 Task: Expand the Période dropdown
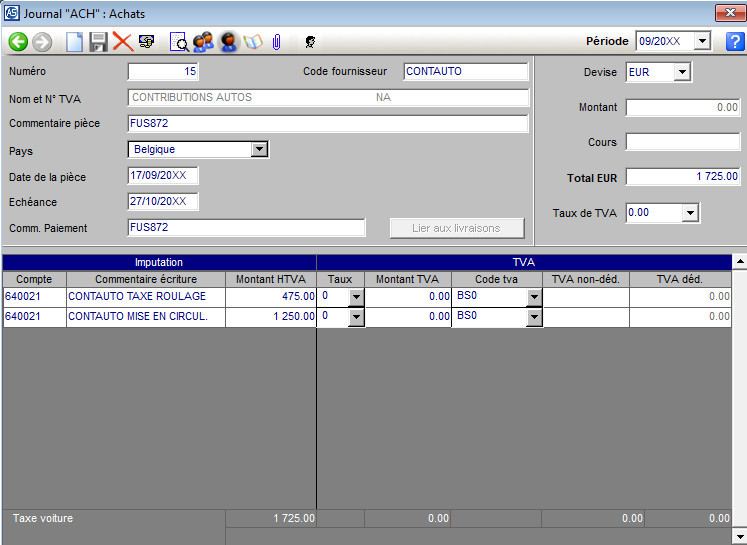click(702, 41)
